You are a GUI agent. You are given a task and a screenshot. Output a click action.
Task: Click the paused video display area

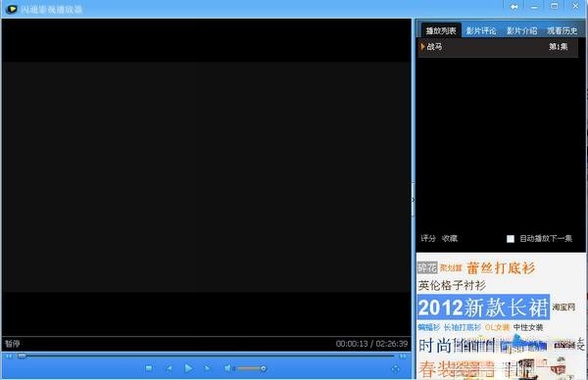207,177
